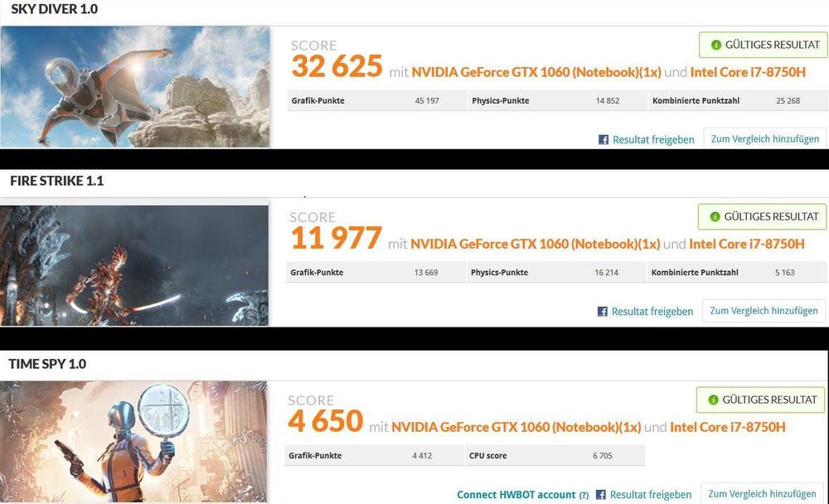
Task: Share Sky Diver result via Resultat freigeben
Action: tap(653, 139)
